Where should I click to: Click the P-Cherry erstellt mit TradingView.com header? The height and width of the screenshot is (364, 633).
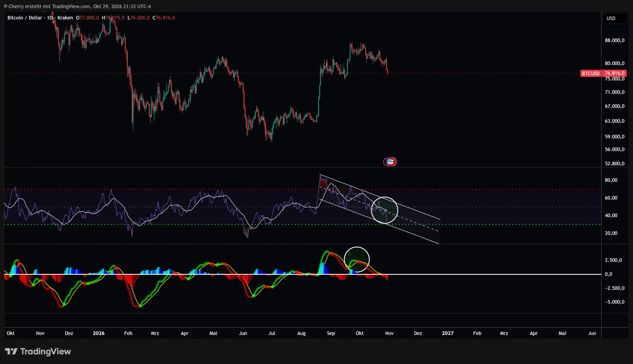(78, 6)
